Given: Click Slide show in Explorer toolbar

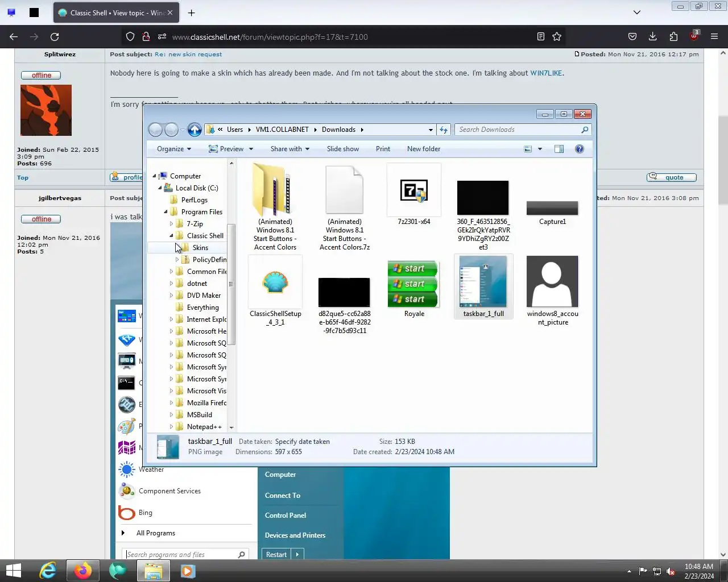Looking at the screenshot, I should (x=343, y=149).
